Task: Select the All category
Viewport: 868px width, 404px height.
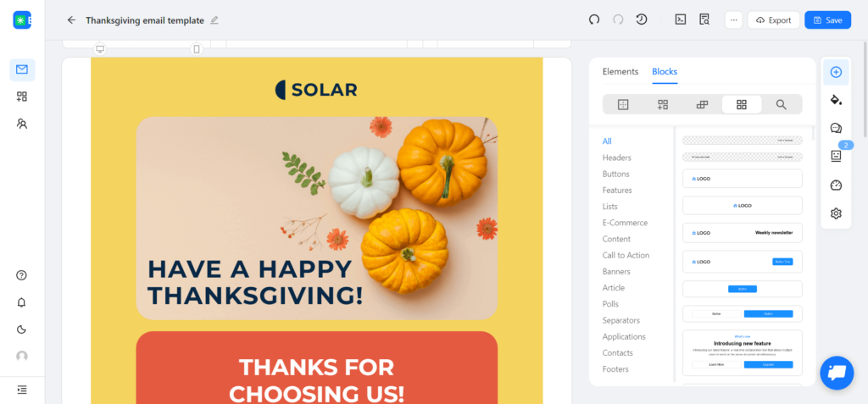Action: (607, 141)
